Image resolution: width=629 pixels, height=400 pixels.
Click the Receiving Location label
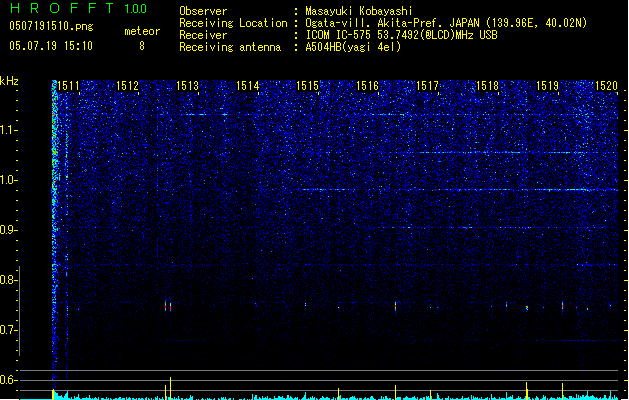click(233, 23)
